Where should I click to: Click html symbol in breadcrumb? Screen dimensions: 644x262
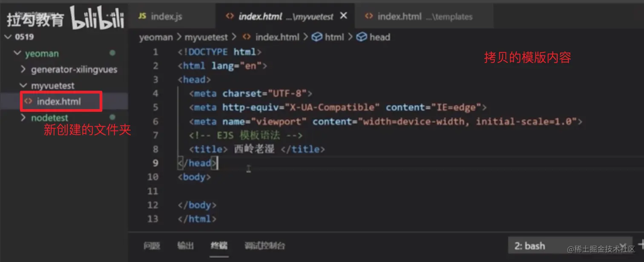(x=334, y=37)
